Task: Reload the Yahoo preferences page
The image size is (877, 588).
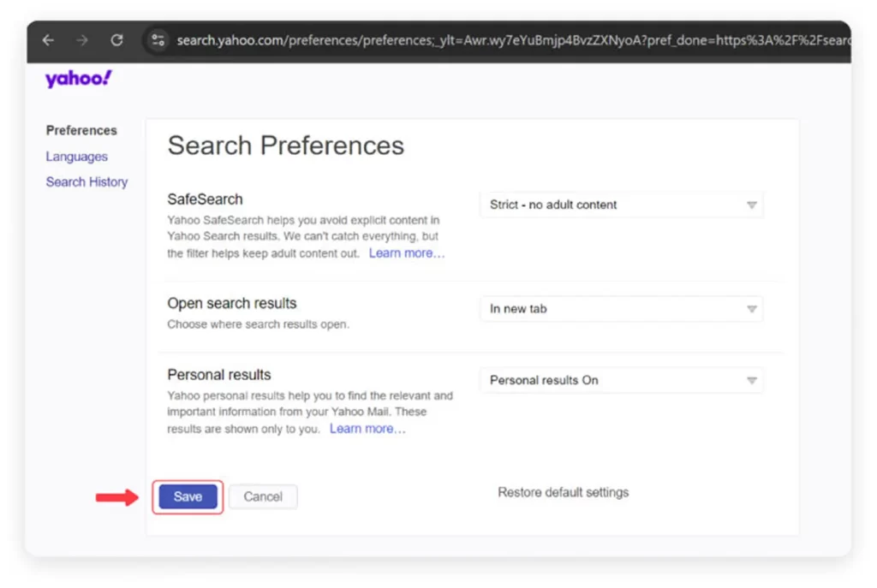Action: click(116, 40)
